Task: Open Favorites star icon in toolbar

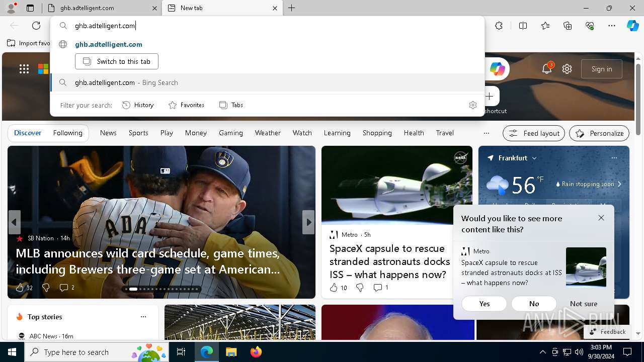Action: 545,26
